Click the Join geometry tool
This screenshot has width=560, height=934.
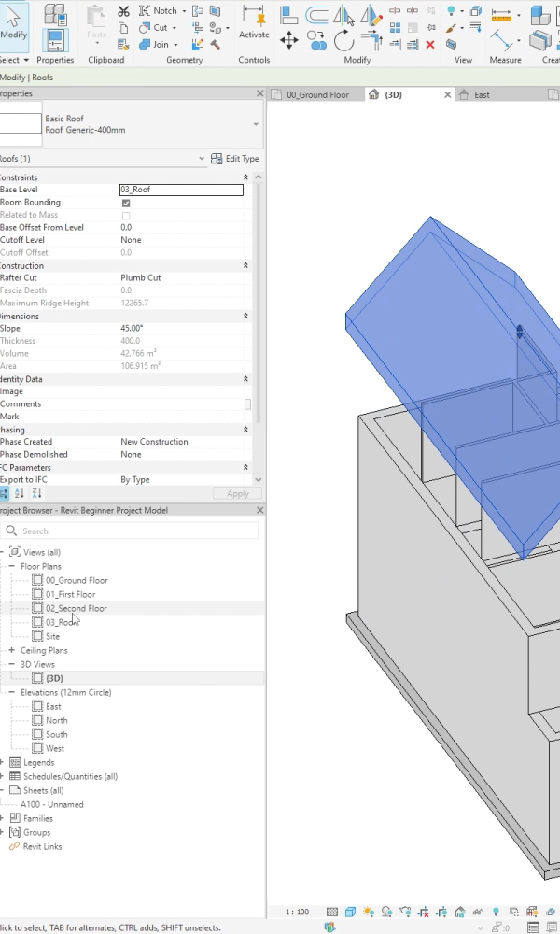click(x=156, y=44)
